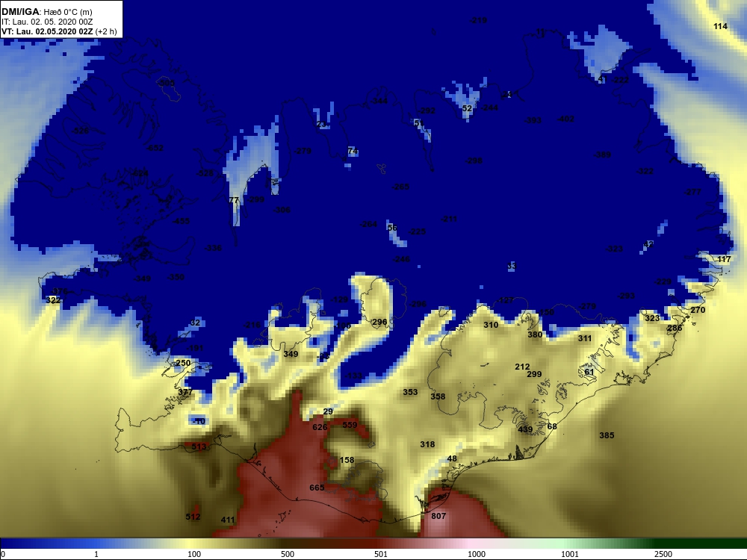This screenshot has height=560, width=747.
Task: Click the 48 value
Action: tap(452, 458)
